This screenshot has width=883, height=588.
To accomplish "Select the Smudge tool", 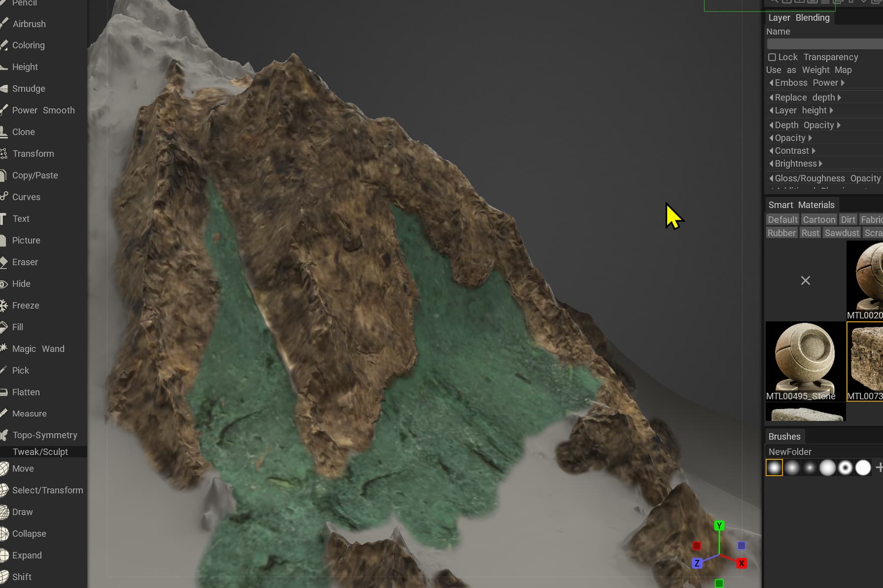I will 29,89.
